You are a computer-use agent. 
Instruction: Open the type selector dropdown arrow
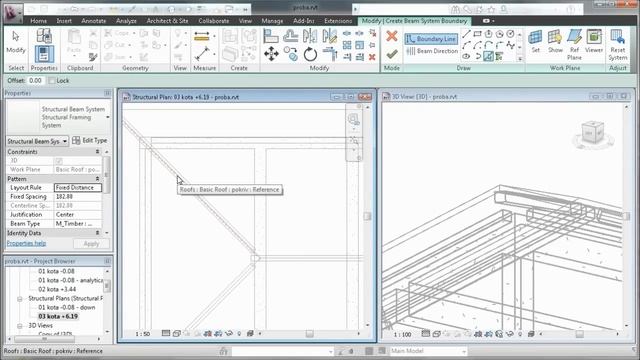(x=108, y=118)
